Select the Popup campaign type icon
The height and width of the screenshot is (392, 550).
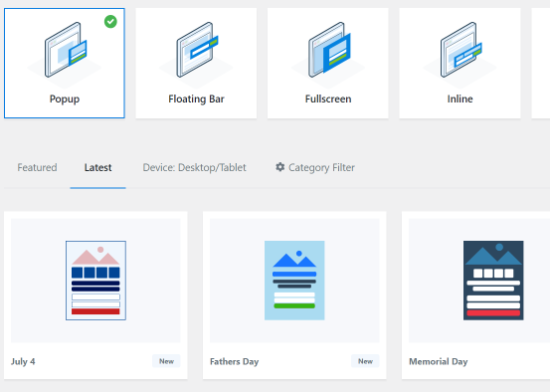click(66, 50)
